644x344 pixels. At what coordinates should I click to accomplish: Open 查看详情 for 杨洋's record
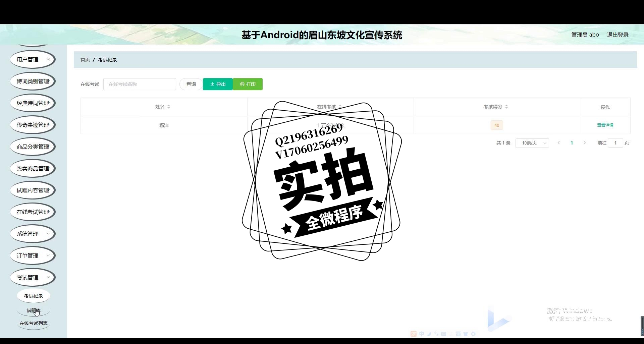605,125
